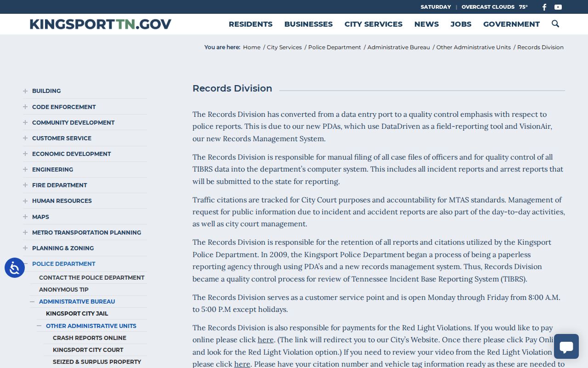Open the Businesses menu

(x=308, y=24)
